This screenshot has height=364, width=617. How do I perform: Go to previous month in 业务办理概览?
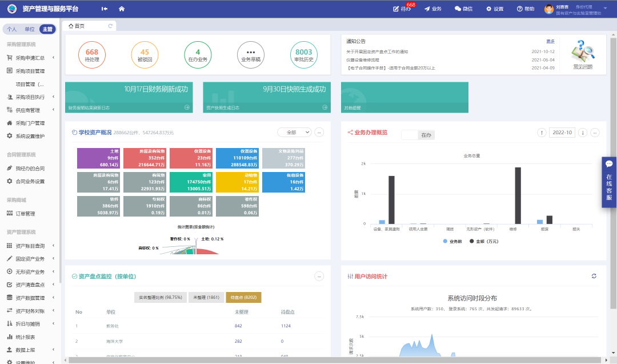point(542,133)
